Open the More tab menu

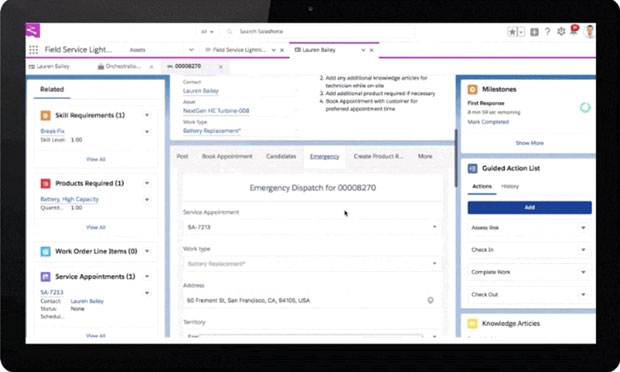(425, 157)
